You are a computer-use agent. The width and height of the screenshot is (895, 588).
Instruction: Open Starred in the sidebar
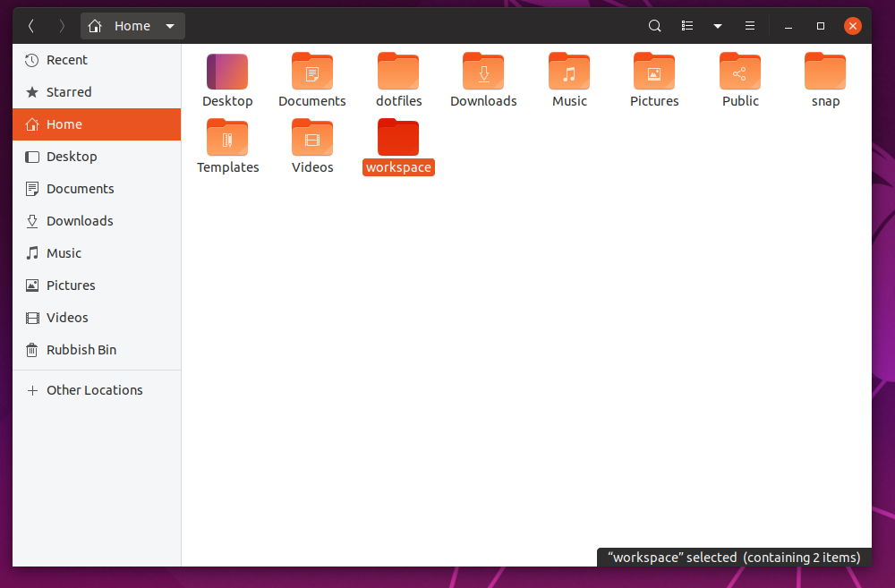click(x=97, y=92)
